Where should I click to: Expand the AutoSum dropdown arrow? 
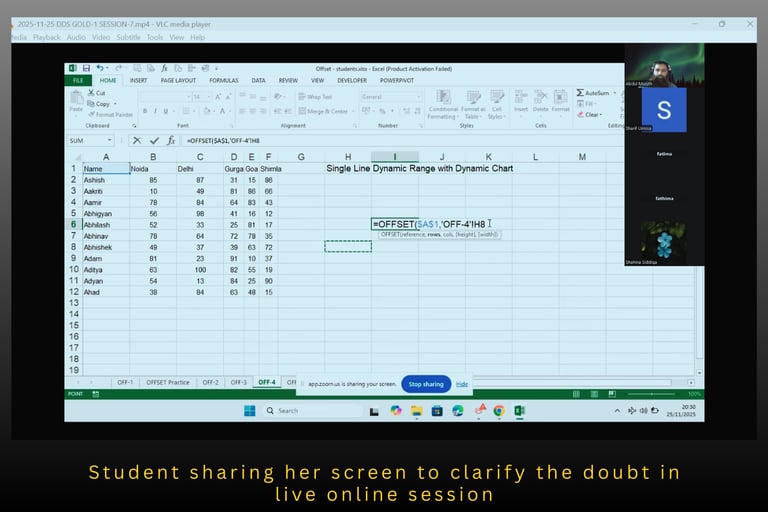615,93
